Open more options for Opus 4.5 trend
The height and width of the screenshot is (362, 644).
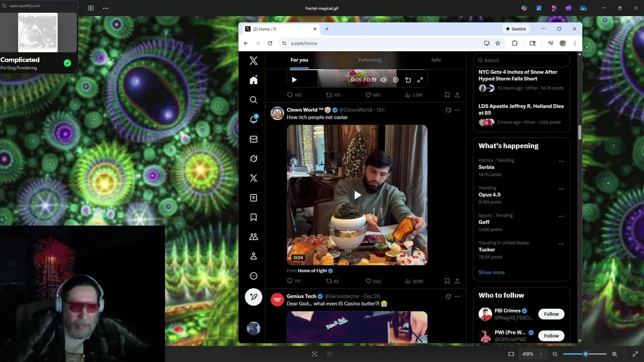(x=561, y=189)
